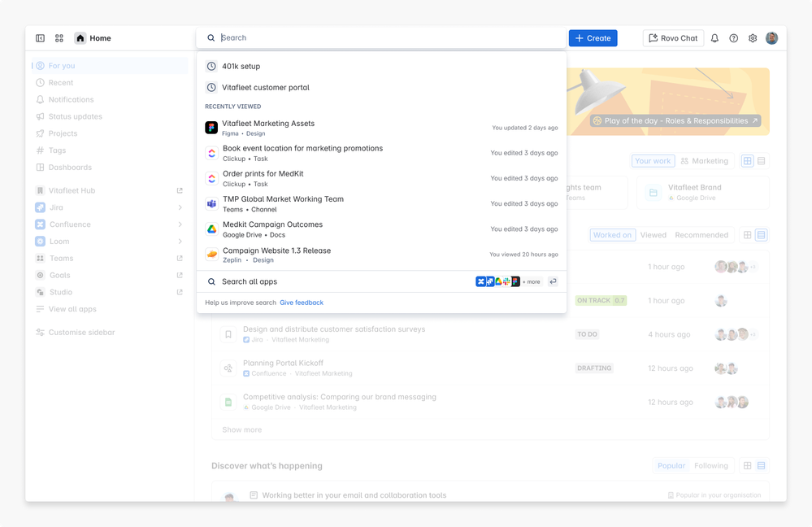
Task: Click View all apps in the sidebar
Action: point(109,309)
